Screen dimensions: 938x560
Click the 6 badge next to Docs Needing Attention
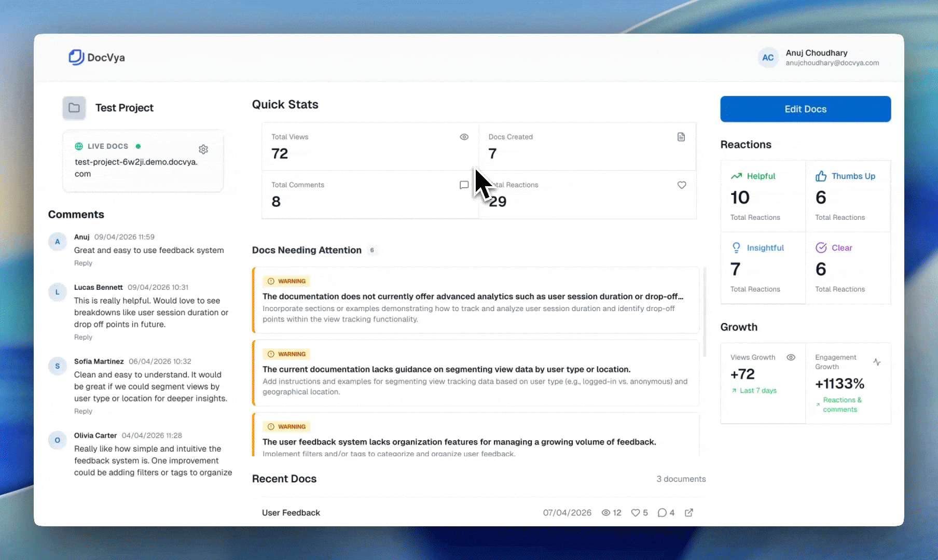point(372,250)
